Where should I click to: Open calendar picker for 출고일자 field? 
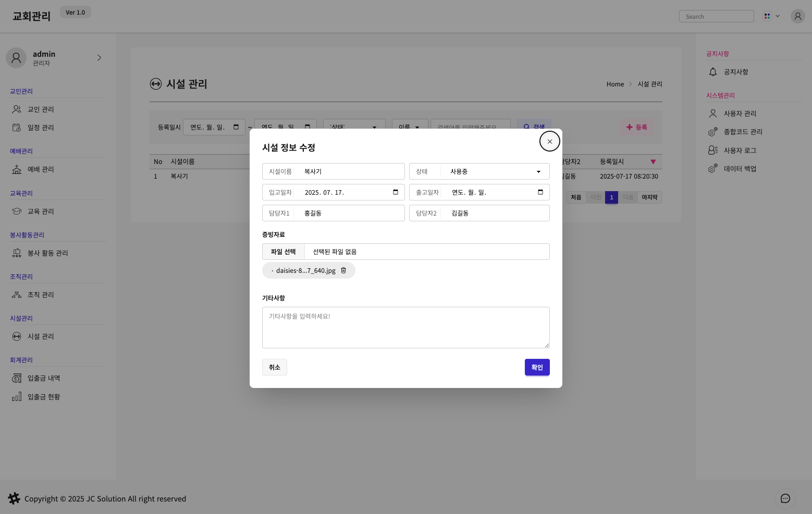pos(540,192)
